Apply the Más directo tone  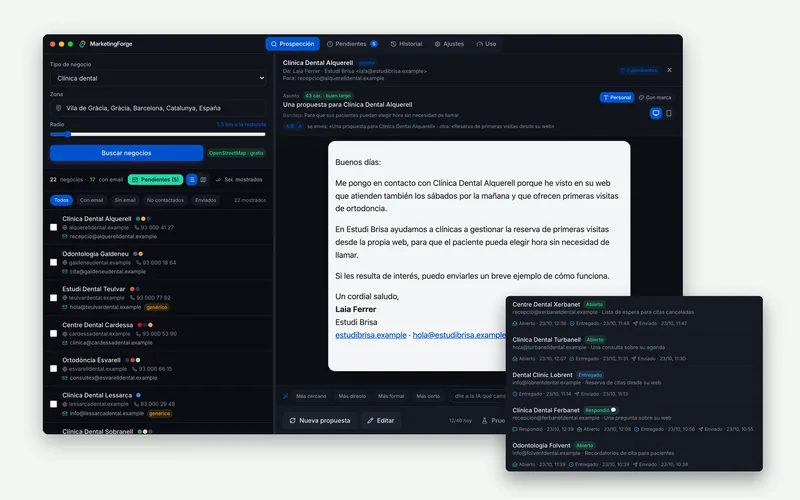click(x=352, y=396)
